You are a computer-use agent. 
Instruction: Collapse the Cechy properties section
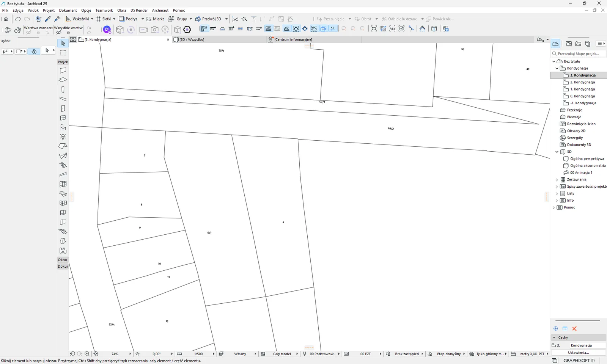pyautogui.click(x=554, y=337)
